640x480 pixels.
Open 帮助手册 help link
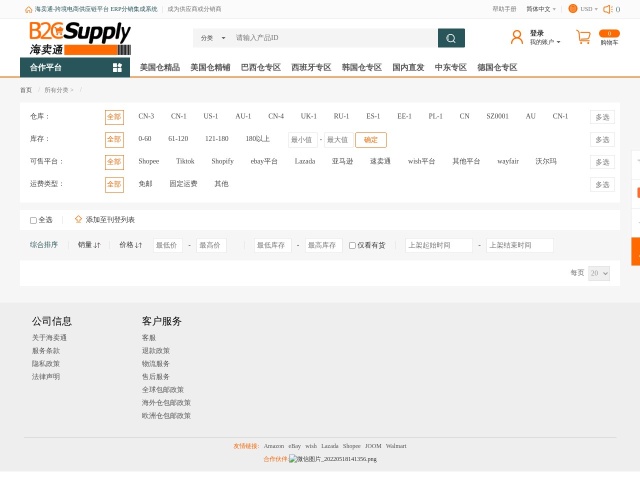(x=504, y=9)
